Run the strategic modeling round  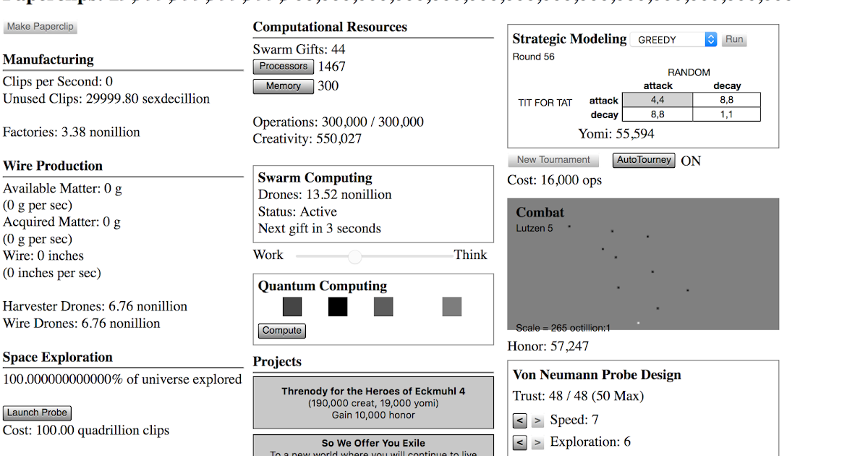[734, 40]
